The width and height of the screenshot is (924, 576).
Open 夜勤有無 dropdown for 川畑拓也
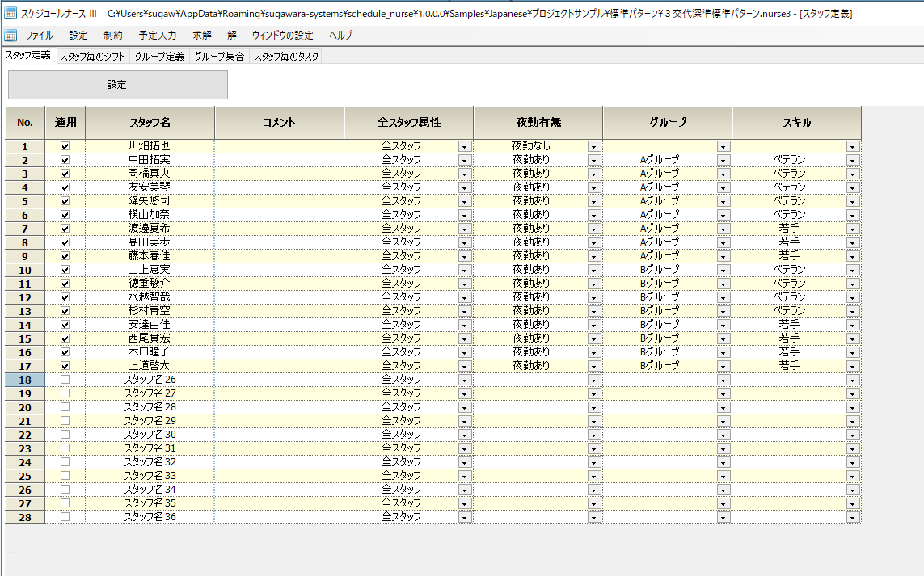tap(594, 147)
